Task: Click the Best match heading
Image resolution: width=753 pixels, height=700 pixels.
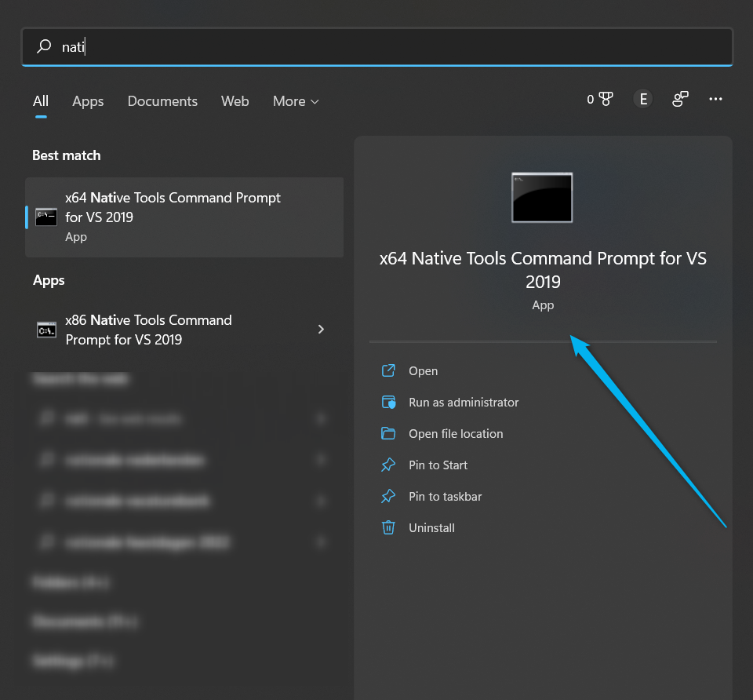Action: click(x=66, y=155)
